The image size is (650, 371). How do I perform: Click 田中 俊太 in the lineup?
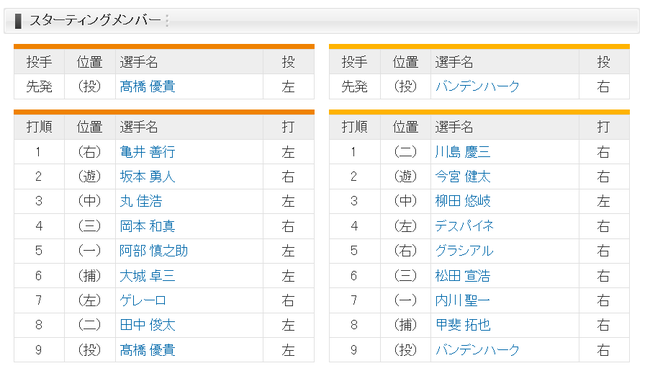point(147,325)
